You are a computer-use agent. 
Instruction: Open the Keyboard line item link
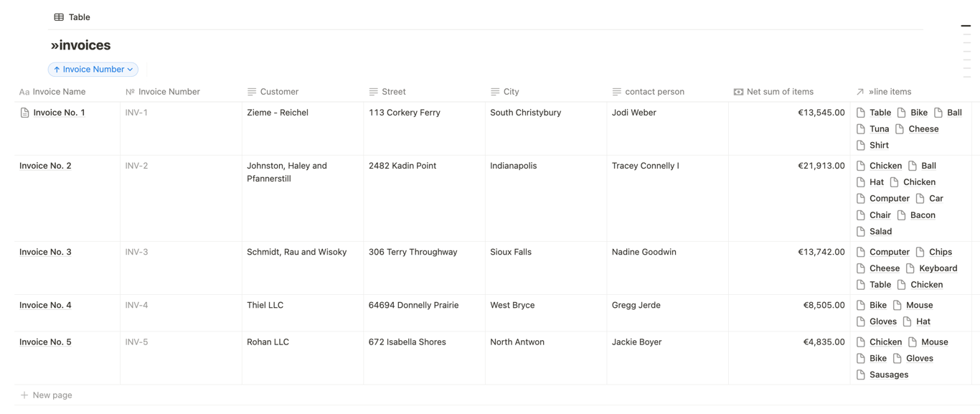938,268
